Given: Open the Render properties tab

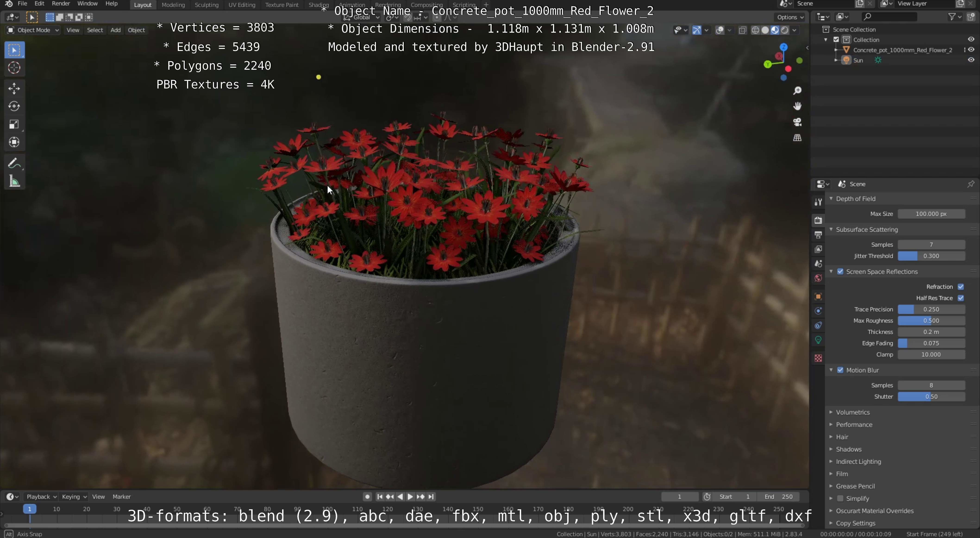Looking at the screenshot, I should point(818,220).
